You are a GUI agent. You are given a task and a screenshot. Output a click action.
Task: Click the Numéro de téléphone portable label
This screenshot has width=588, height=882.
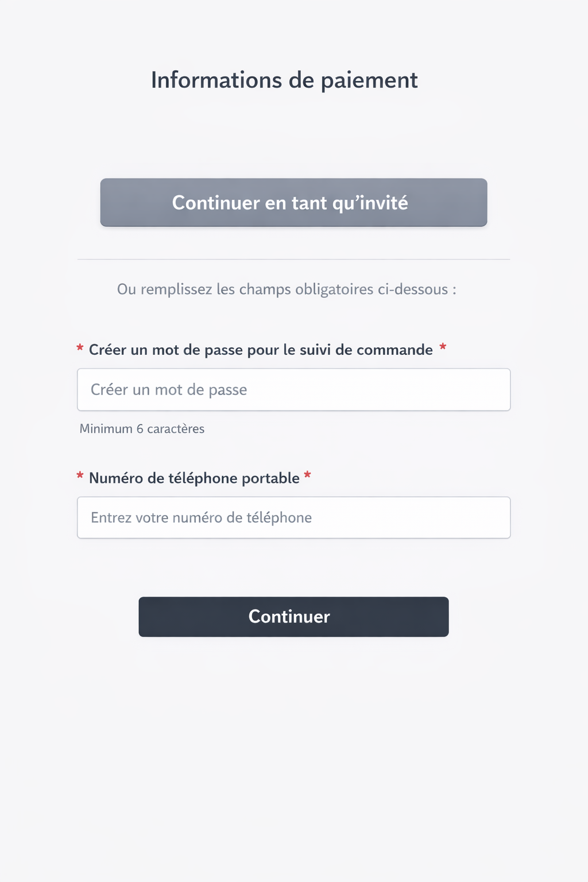pyautogui.click(x=194, y=478)
